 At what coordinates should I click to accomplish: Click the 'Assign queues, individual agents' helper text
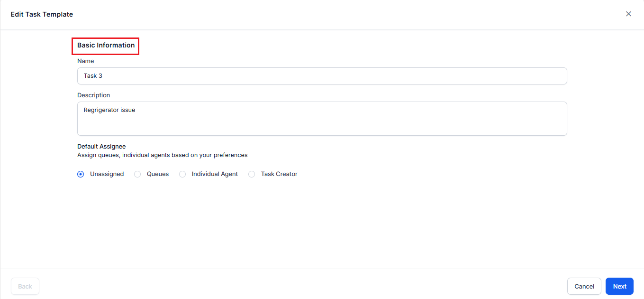click(162, 155)
